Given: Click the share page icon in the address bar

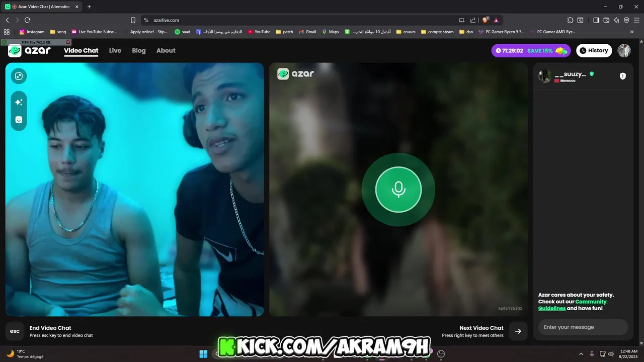Looking at the screenshot, I should point(473,20).
